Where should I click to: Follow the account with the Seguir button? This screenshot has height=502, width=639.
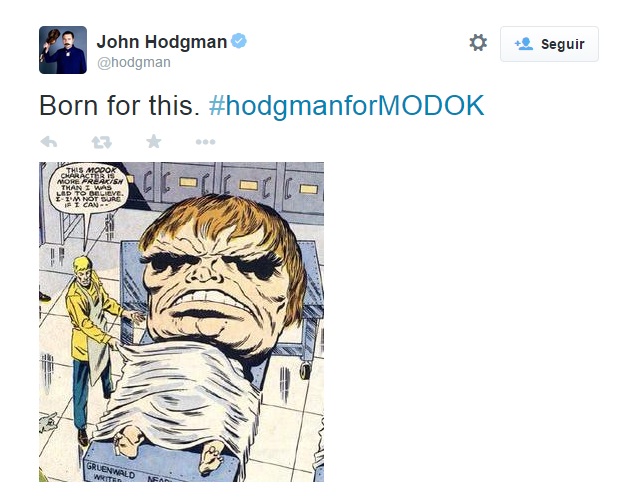tap(549, 44)
